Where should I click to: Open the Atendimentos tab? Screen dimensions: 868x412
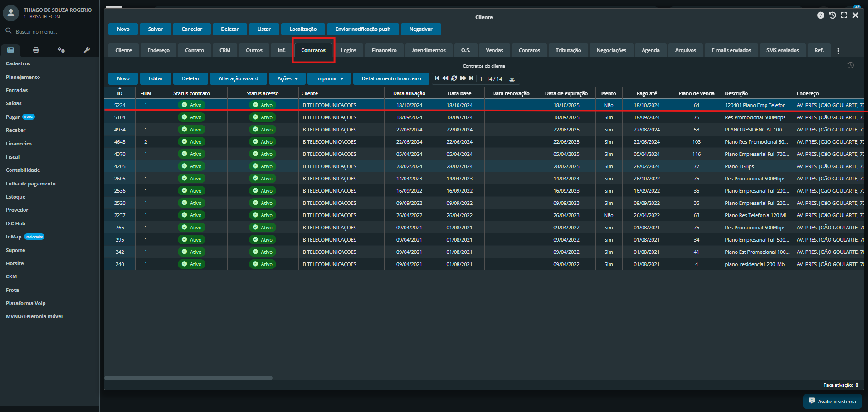(428, 50)
